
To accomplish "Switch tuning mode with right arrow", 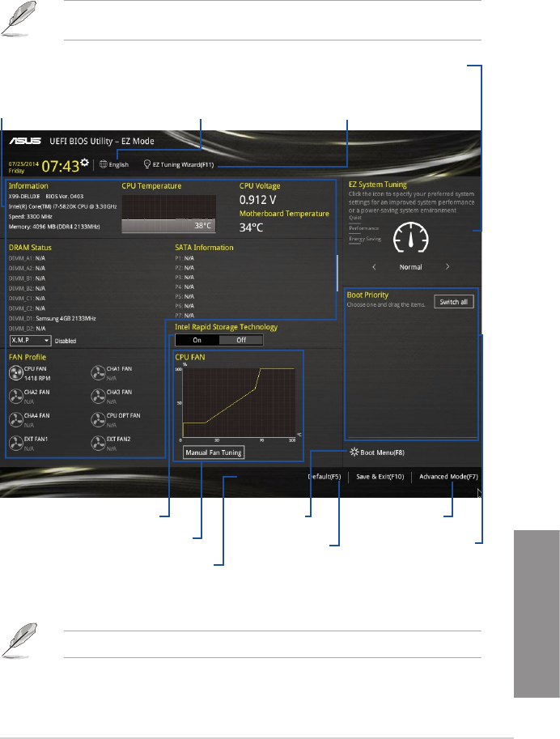I will coord(448,267).
